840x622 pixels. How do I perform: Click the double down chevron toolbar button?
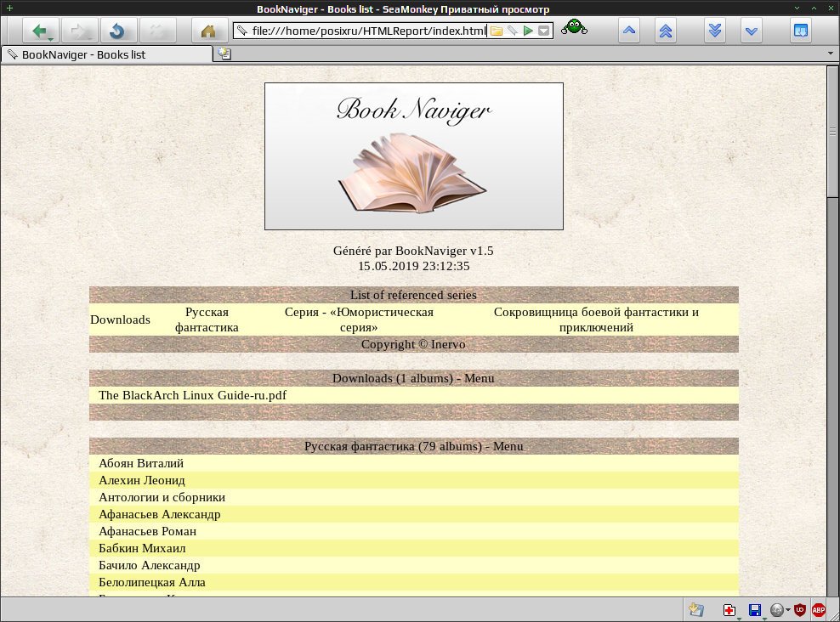(x=715, y=31)
